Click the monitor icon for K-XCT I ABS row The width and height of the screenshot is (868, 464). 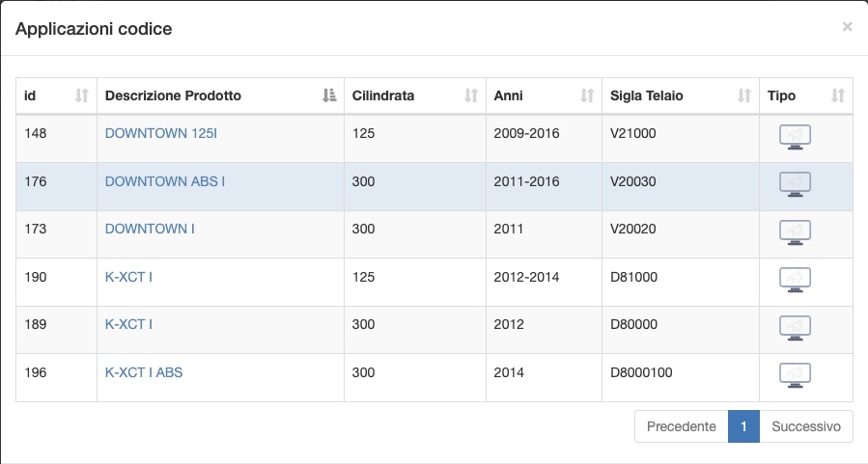pyautogui.click(x=795, y=376)
